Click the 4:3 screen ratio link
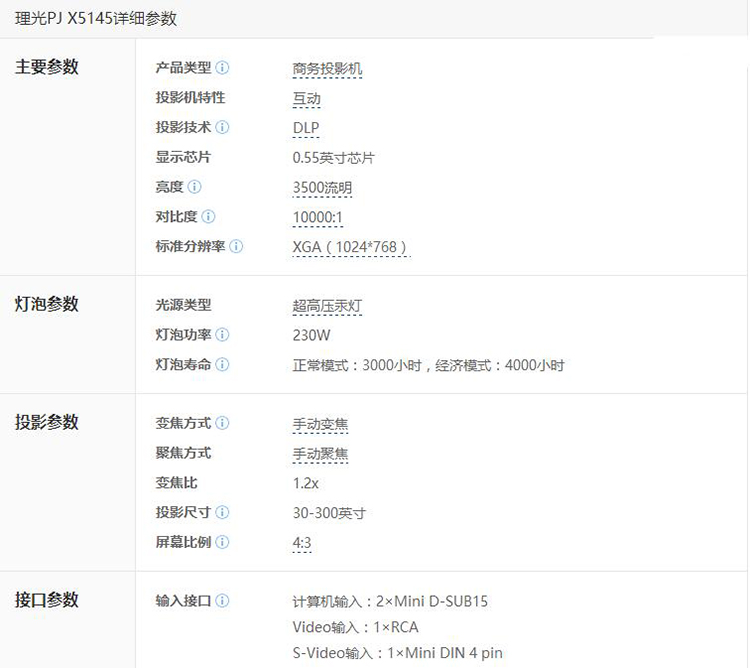The image size is (750, 668). [x=302, y=543]
